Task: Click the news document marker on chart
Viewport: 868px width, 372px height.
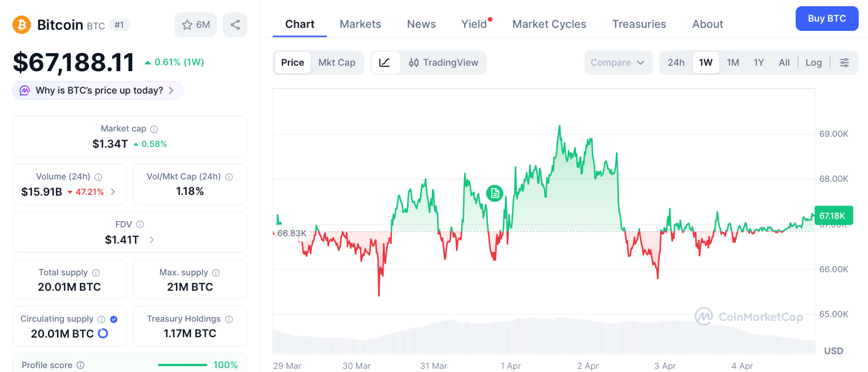Action: 494,194
